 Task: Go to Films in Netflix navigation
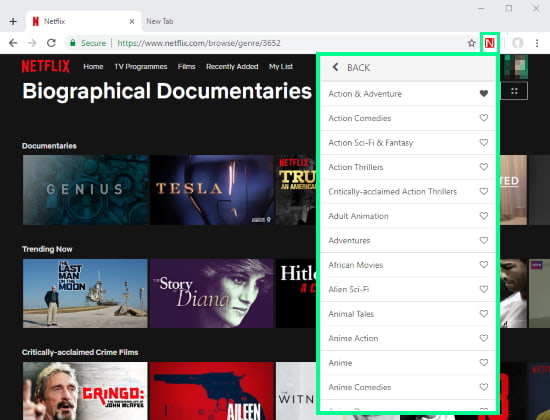[x=186, y=67]
